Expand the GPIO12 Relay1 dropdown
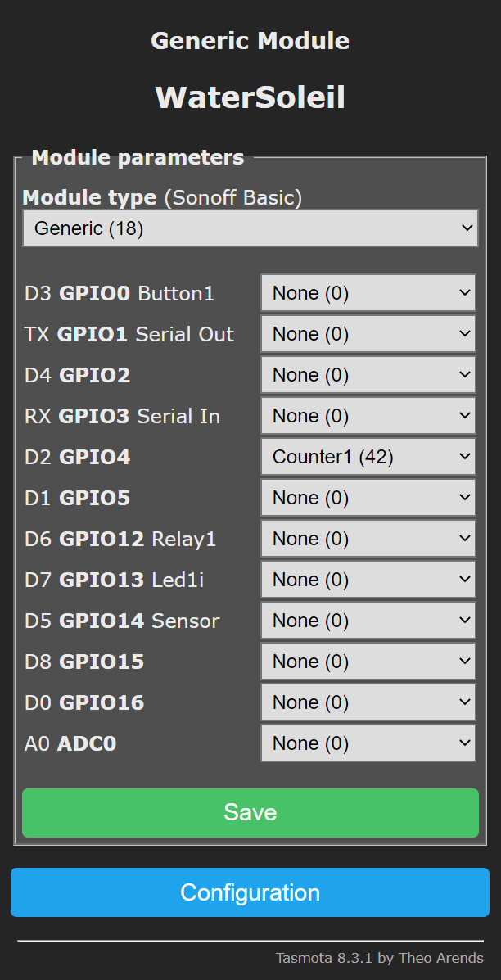 tap(368, 538)
